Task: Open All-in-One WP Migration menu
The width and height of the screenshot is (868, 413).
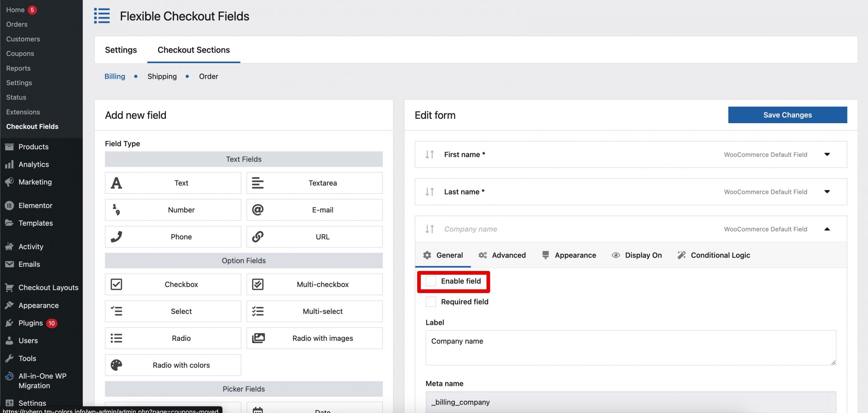Action: point(41,380)
